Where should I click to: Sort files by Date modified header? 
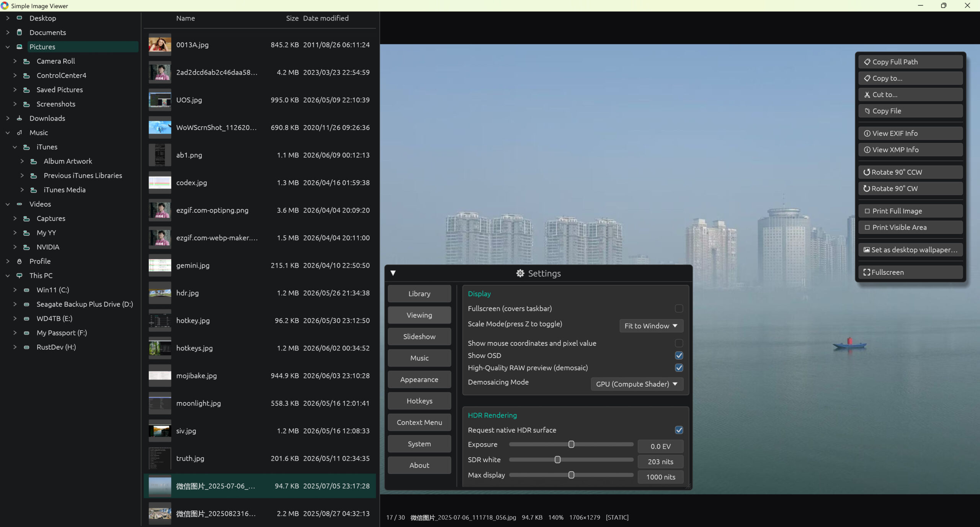[x=326, y=18]
